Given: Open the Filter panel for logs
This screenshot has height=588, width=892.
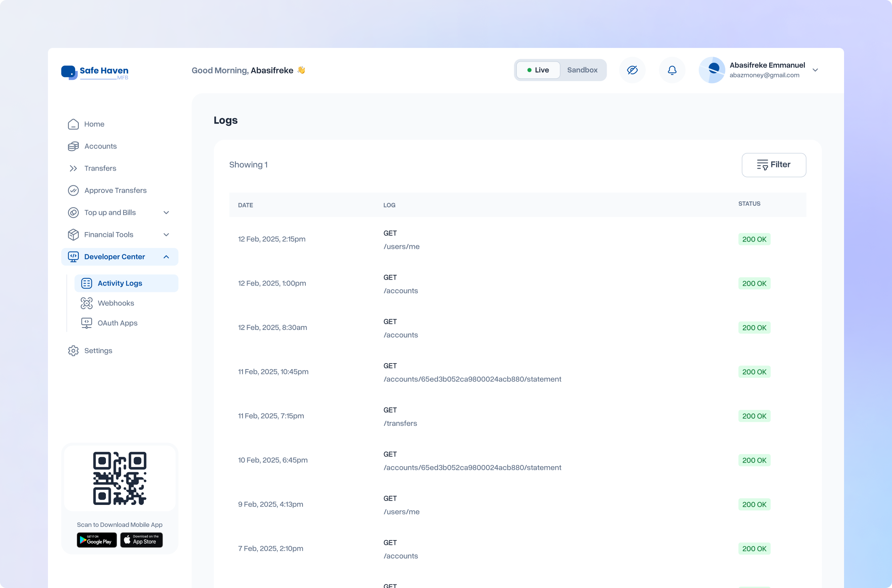Looking at the screenshot, I should [x=774, y=165].
